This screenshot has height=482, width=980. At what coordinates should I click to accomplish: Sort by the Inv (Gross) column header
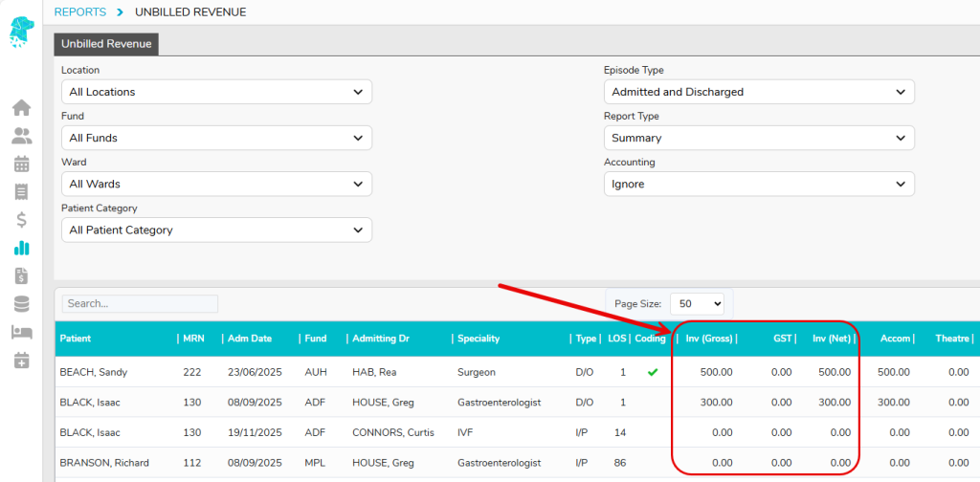[708, 339]
